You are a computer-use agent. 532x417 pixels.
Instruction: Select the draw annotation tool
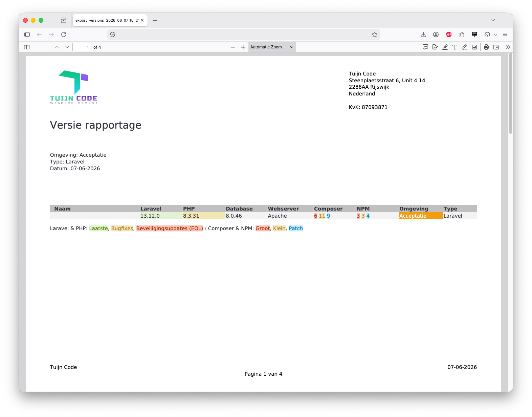tap(465, 47)
